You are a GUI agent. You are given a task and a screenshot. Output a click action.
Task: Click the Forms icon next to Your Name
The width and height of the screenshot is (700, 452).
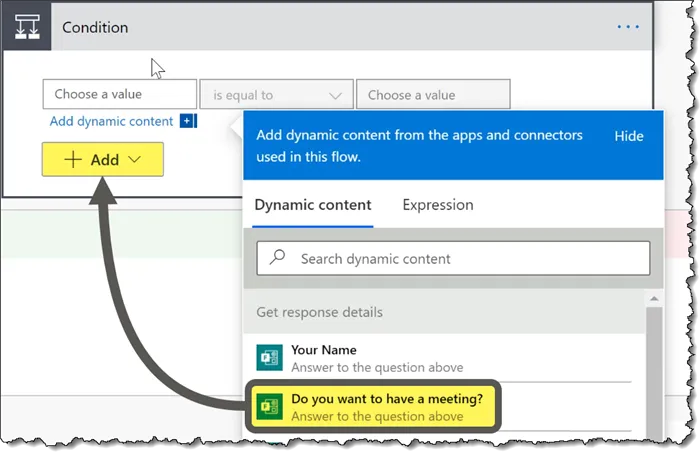(268, 358)
